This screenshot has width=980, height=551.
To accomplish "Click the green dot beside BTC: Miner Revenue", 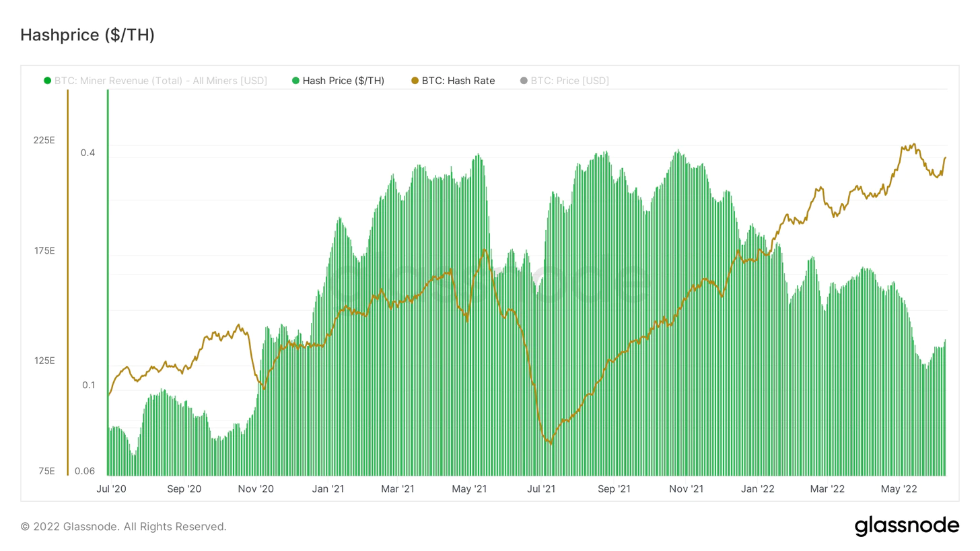I will click(x=47, y=81).
